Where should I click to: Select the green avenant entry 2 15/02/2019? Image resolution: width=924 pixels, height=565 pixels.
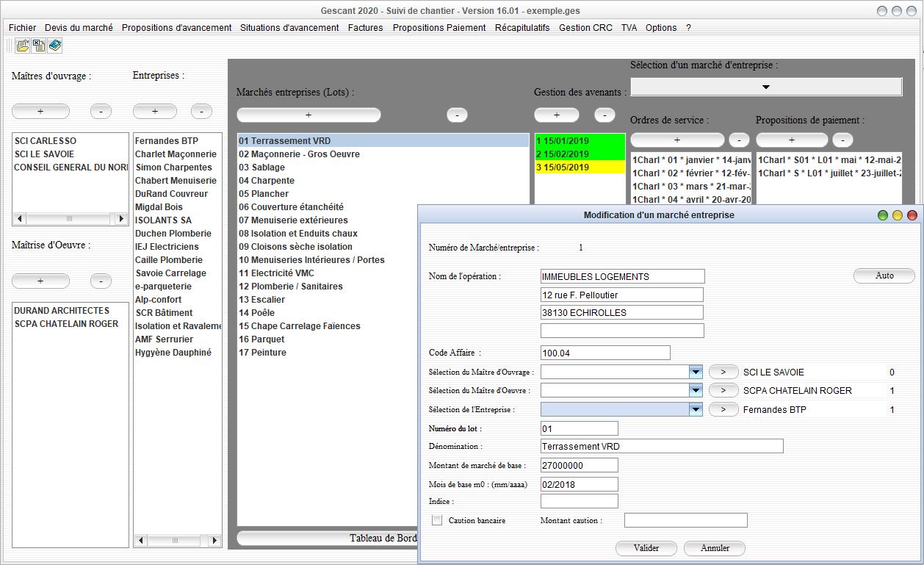click(580, 154)
